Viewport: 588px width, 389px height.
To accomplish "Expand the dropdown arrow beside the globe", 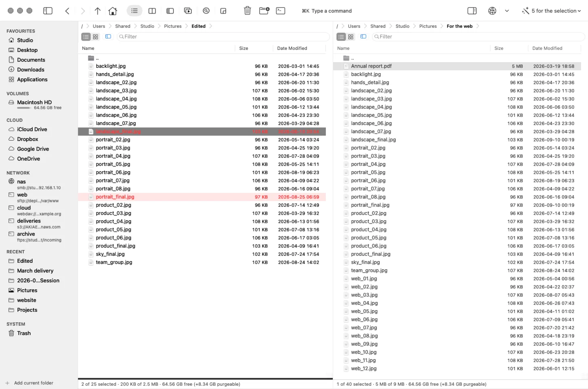I will [x=507, y=11].
